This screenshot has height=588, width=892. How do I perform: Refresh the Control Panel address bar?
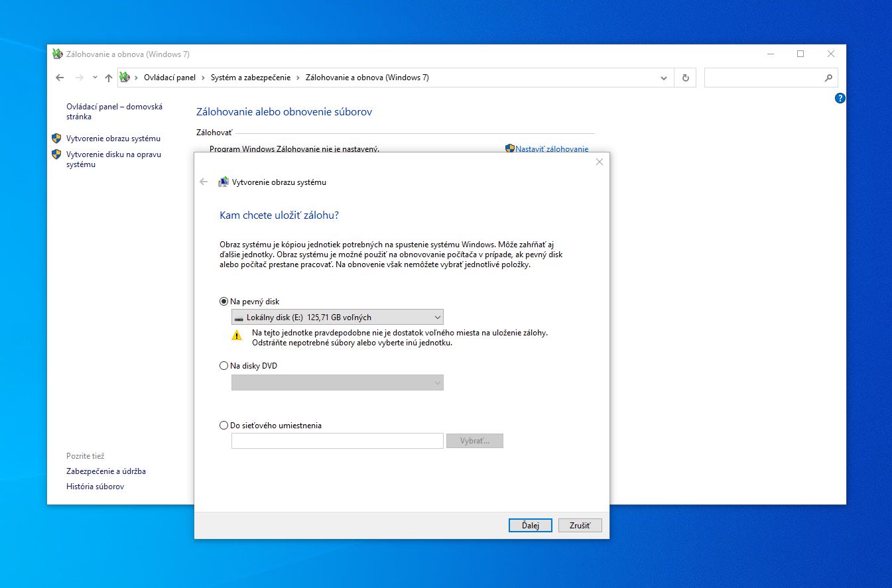[685, 78]
